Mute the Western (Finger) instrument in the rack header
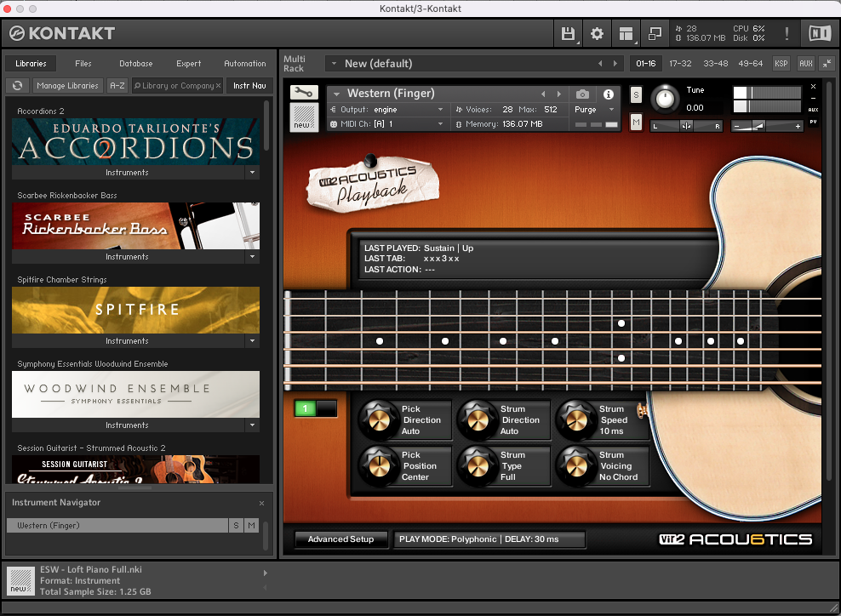Screen dimensions: 841x616 click(636, 123)
